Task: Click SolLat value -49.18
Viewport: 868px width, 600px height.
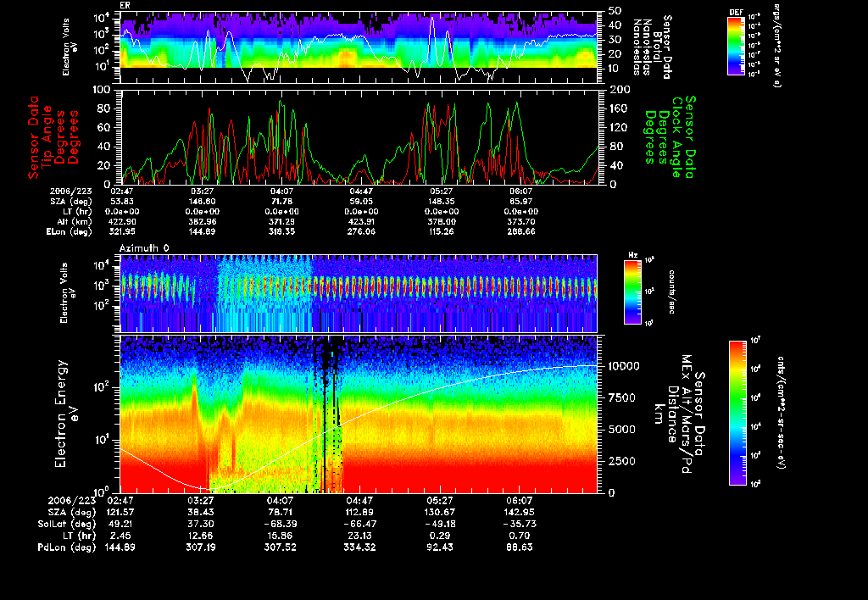Action: point(440,524)
